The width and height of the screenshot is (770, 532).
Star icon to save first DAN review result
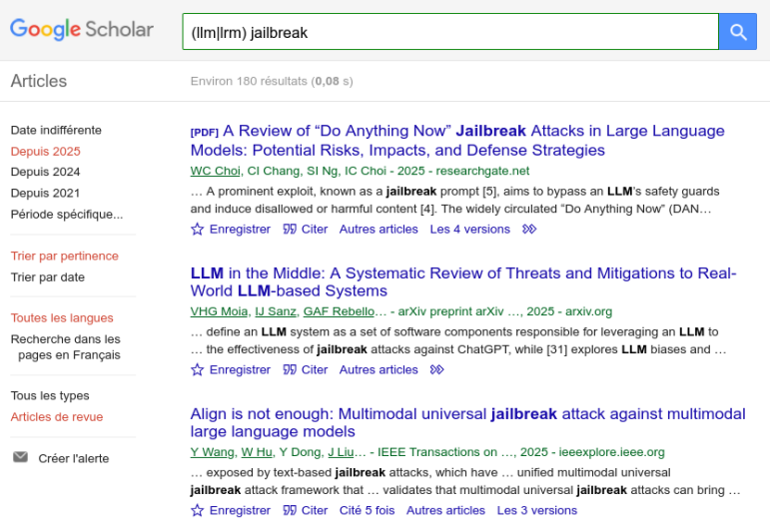point(197,230)
